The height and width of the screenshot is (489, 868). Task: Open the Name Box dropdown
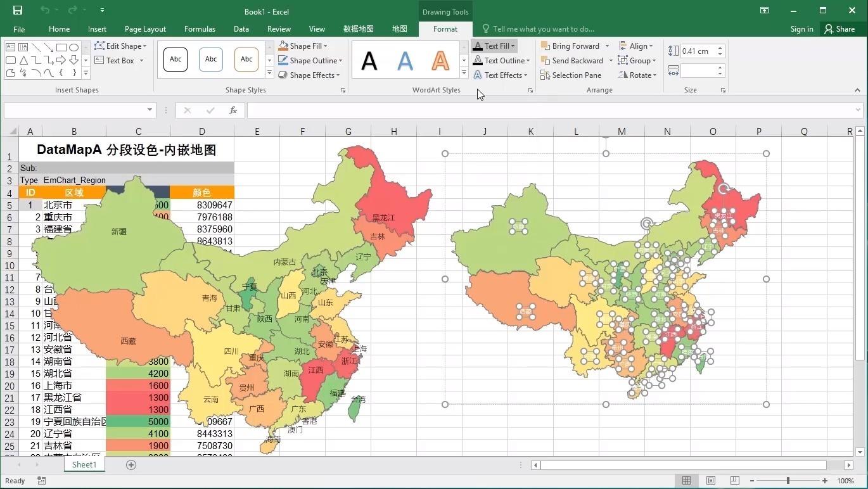pyautogui.click(x=150, y=110)
